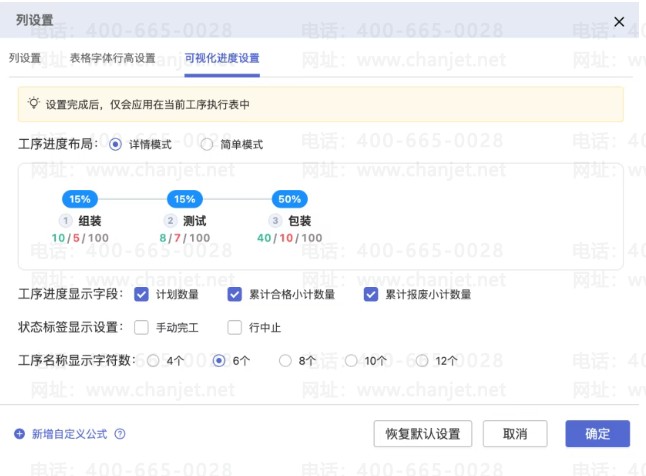Click the 组装 process name
The height and width of the screenshot is (476, 646).
click(90, 221)
